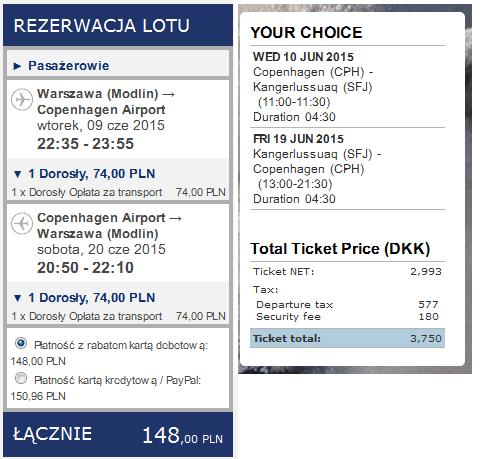
Task: Collapse second 1 Dorosły, 74,00 PLN fare details
Action: click(85, 298)
